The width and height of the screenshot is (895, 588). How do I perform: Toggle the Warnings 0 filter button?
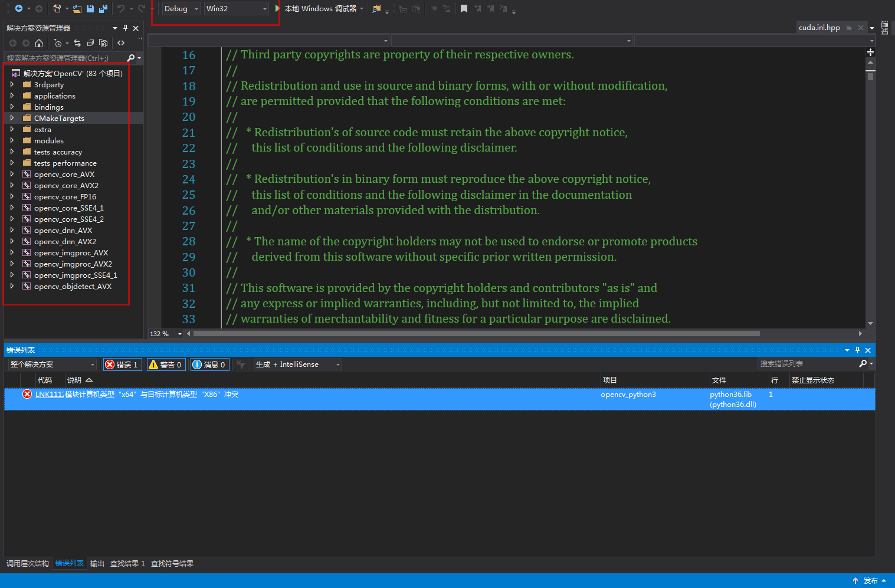point(166,364)
